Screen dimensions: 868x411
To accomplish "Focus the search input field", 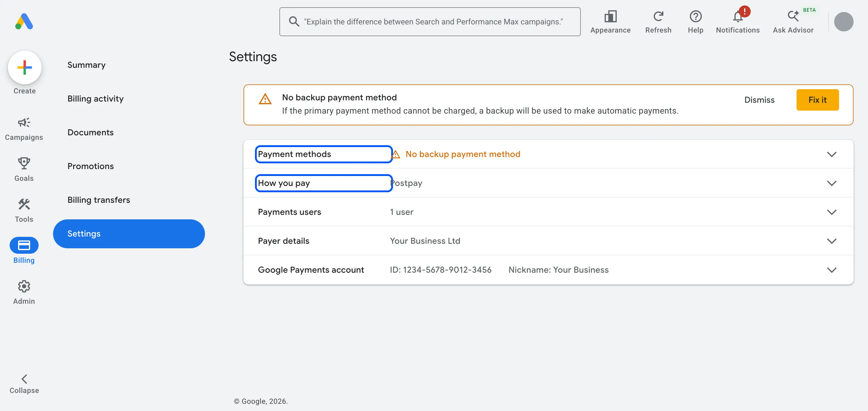I will coord(429,22).
